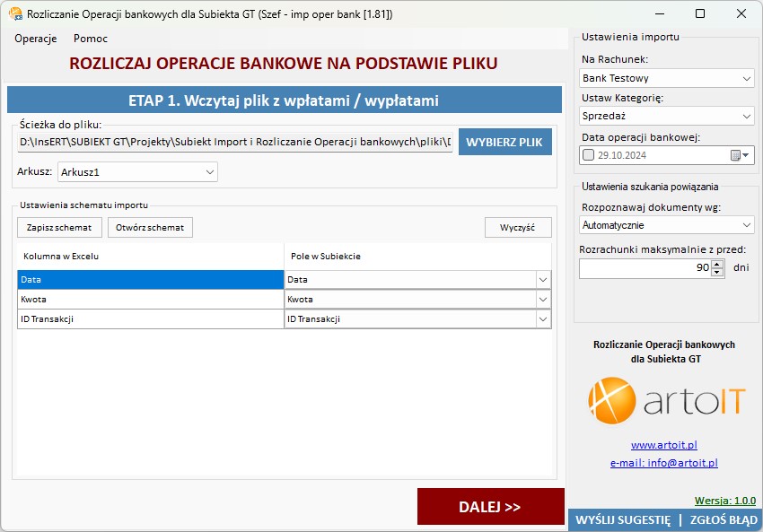Click the up arrow of days spinner

click(716, 264)
